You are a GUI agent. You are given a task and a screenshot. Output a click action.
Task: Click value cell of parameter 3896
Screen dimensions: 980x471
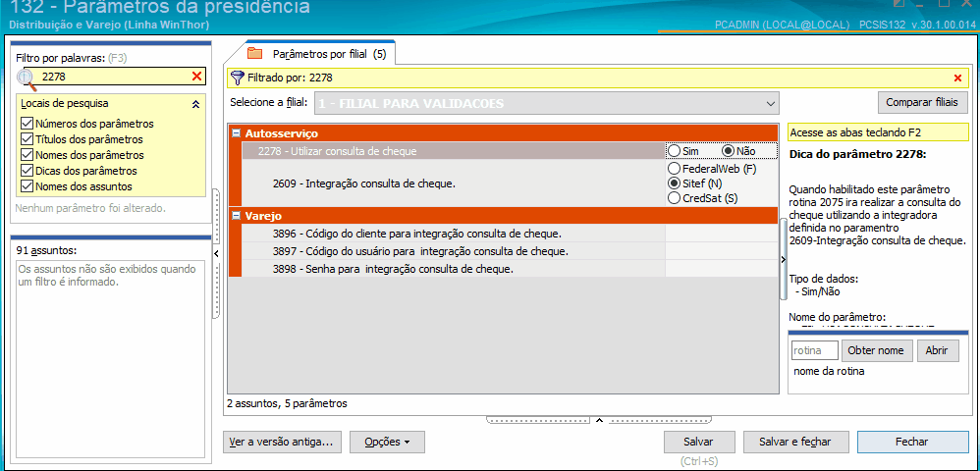coord(721,234)
